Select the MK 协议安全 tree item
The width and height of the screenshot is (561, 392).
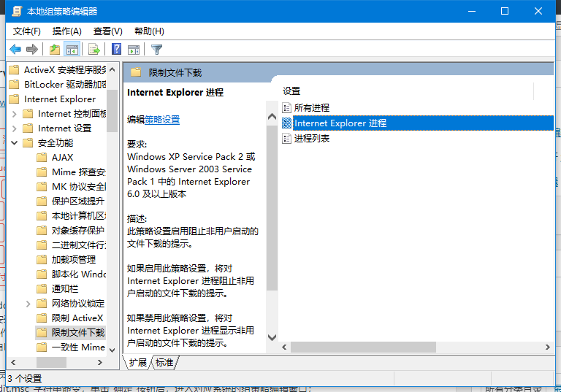pyautogui.click(x=79, y=187)
